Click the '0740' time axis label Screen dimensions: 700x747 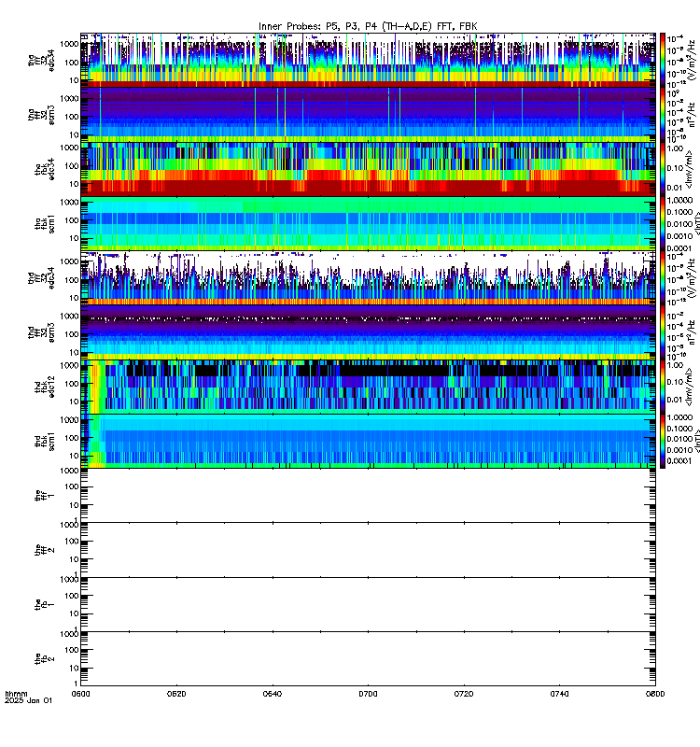pos(559,694)
